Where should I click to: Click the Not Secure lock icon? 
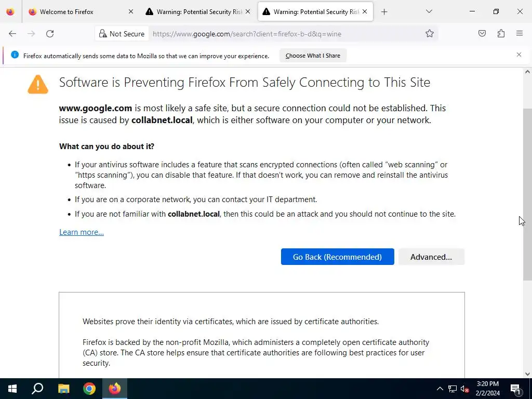pos(103,34)
